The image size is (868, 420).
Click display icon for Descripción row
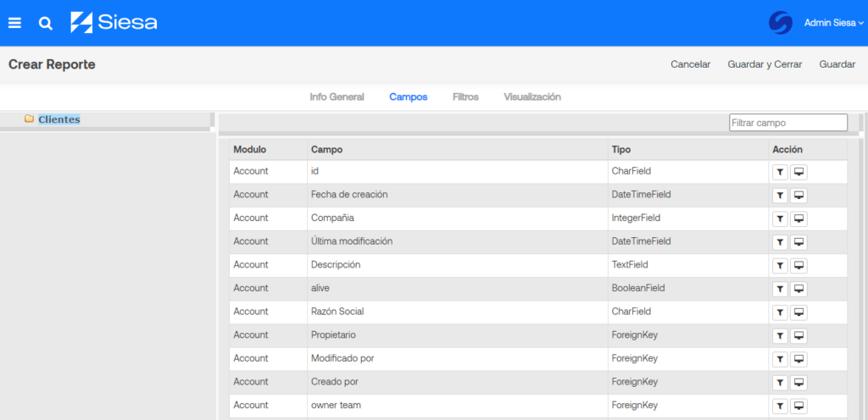[798, 265]
